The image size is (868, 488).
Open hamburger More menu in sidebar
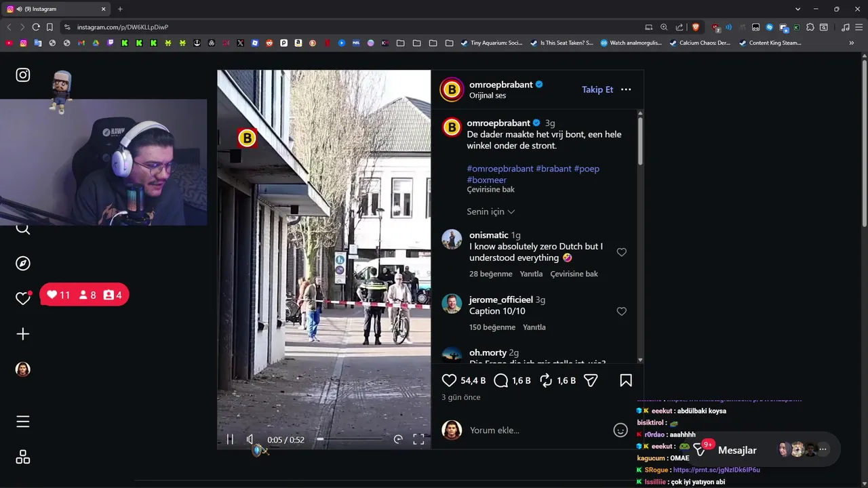coord(23,422)
